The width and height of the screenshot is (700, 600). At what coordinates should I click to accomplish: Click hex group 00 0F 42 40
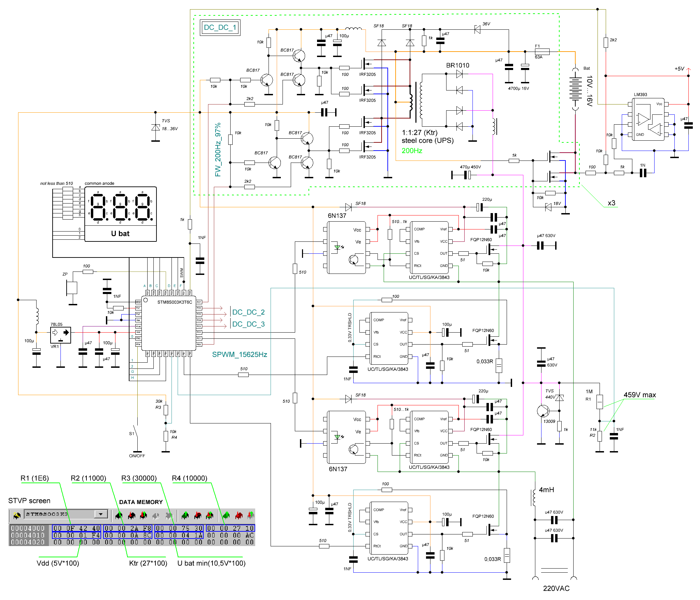(77, 528)
